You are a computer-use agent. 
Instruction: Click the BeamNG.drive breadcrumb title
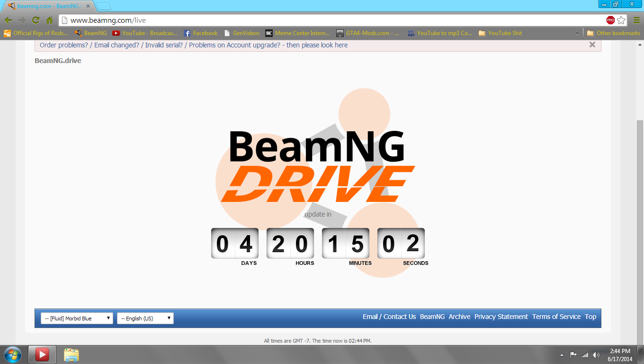(x=58, y=61)
